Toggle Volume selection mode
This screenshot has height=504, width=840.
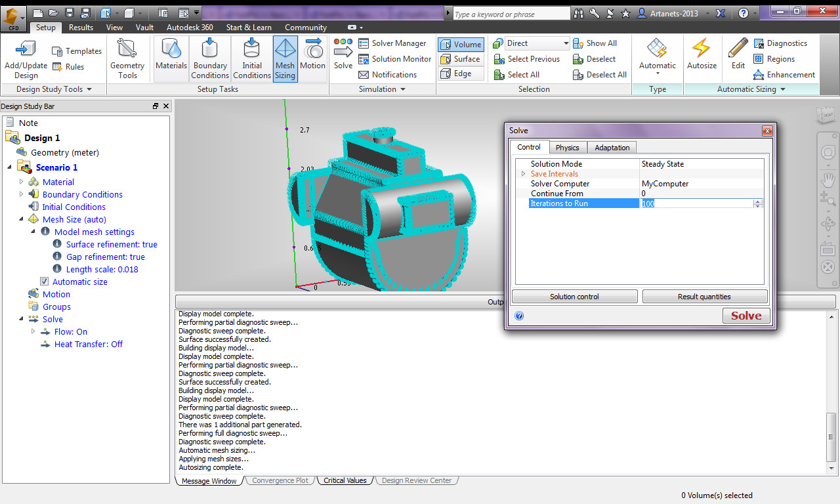[461, 44]
